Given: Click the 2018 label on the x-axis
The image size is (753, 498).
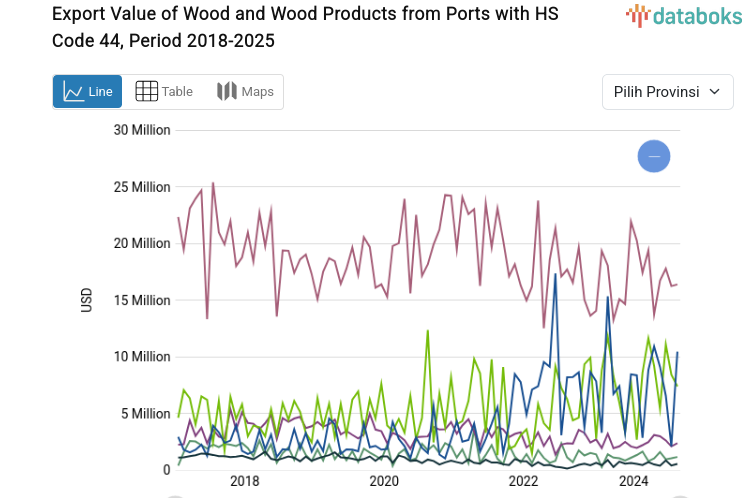Looking at the screenshot, I should (244, 481).
